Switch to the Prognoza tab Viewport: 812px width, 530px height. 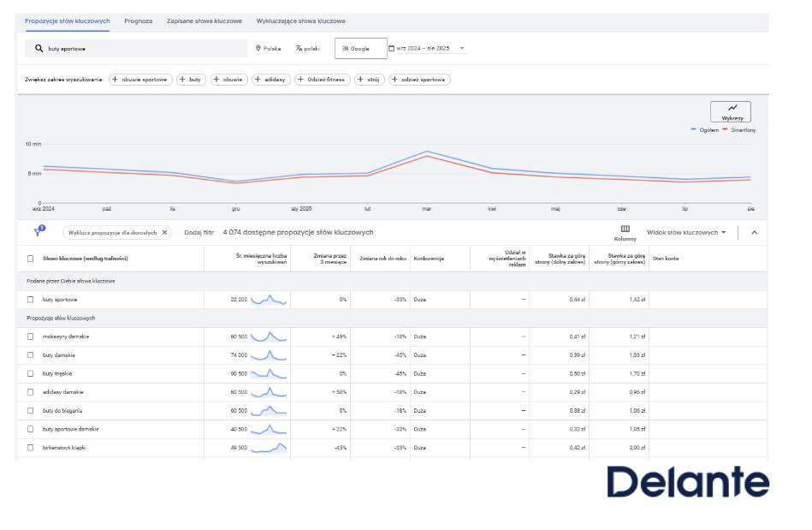click(x=139, y=21)
